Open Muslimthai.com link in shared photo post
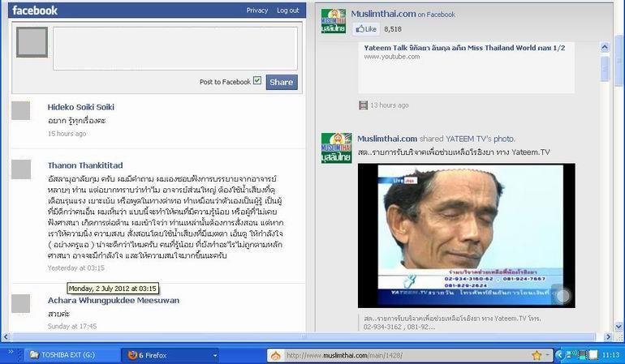Image resolution: width=625 pixels, height=364 pixels. [x=387, y=139]
